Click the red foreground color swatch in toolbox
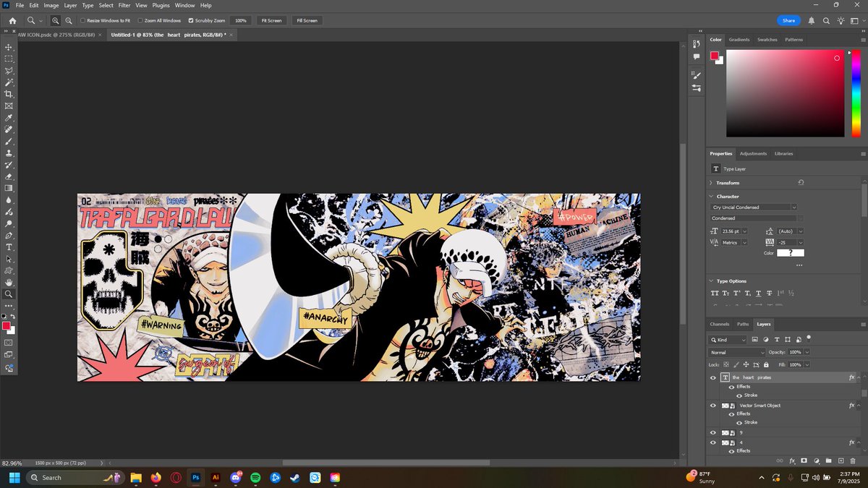Viewport: 868px width, 488px height. 7,326
